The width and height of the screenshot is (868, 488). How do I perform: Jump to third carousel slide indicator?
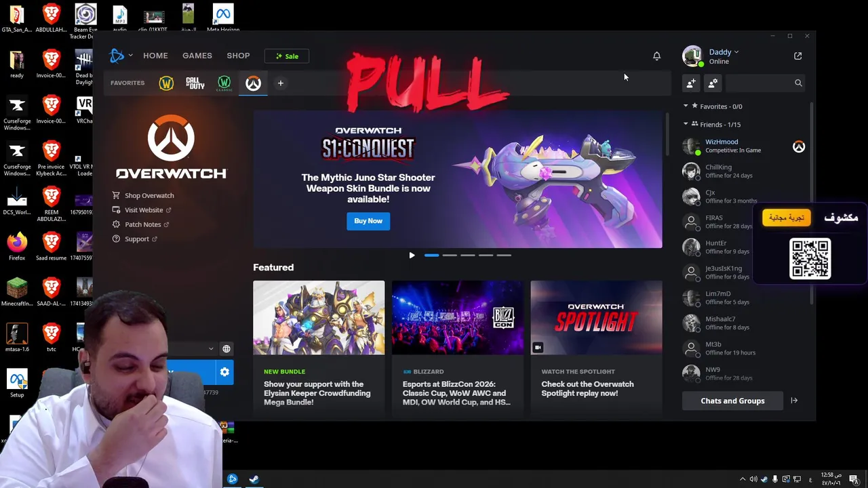pos(468,256)
